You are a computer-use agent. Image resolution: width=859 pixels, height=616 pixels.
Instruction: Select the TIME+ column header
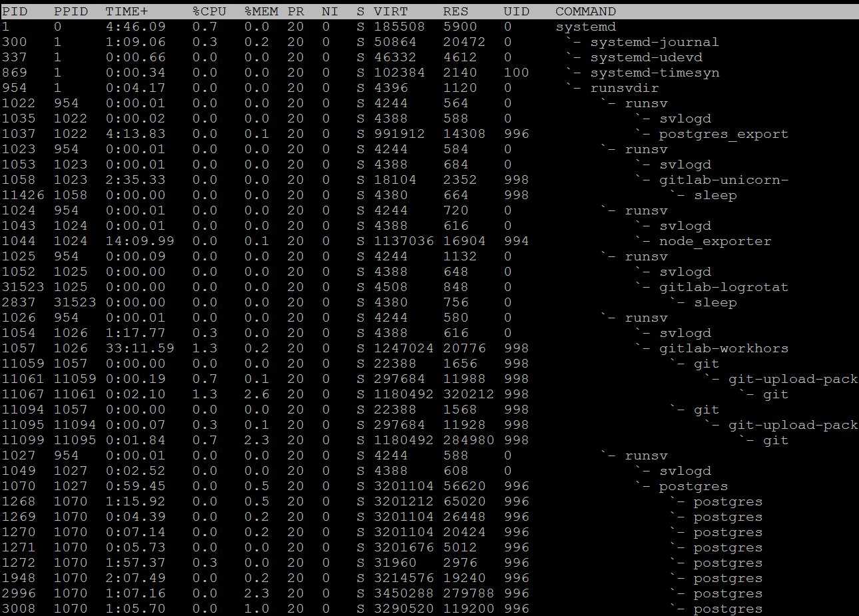tap(127, 11)
